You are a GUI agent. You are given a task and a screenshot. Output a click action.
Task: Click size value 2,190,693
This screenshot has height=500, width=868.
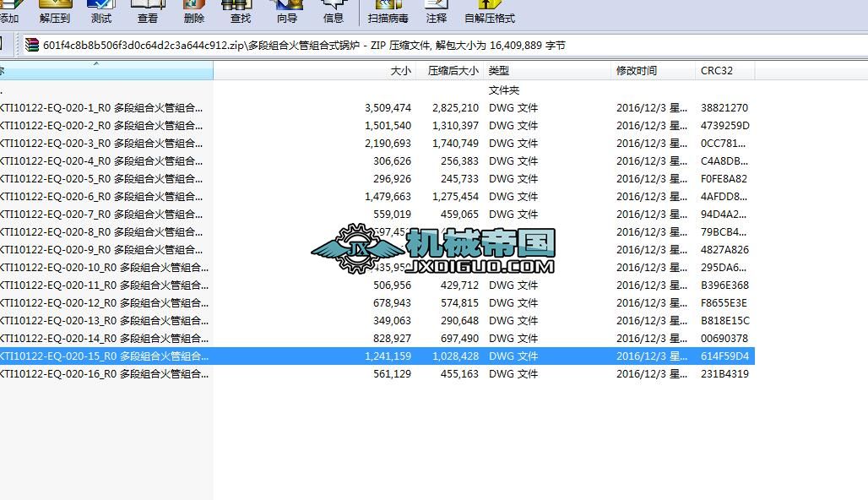[388, 143]
